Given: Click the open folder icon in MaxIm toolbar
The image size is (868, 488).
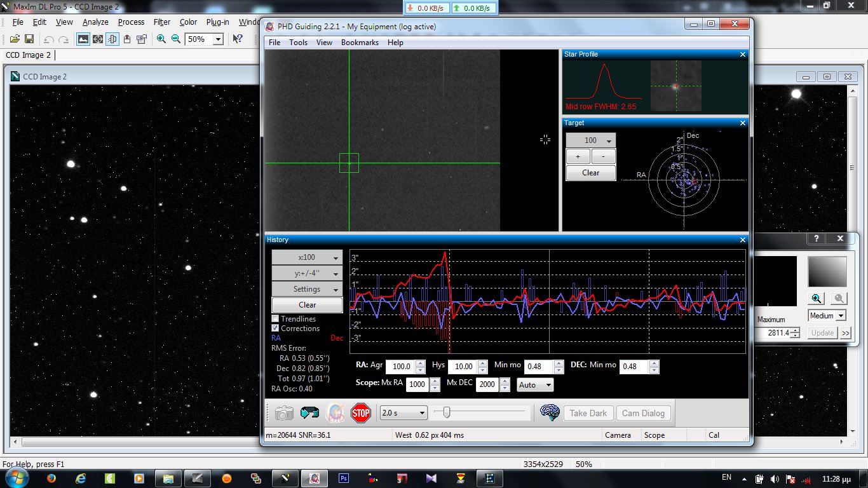Looking at the screenshot, I should tap(15, 39).
